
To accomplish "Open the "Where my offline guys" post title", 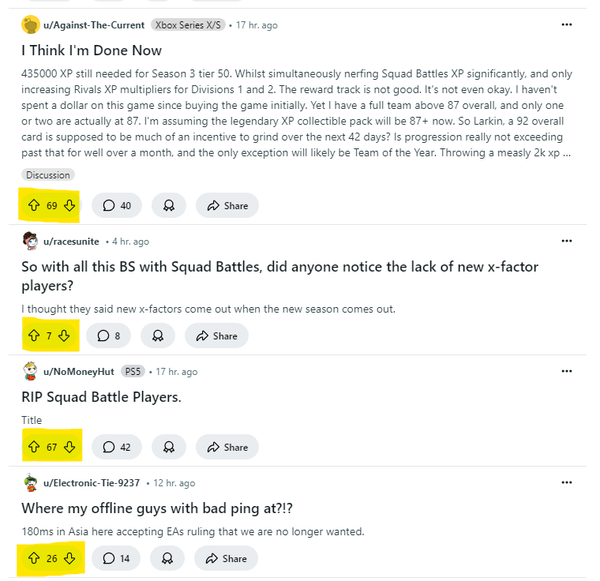I will pyautogui.click(x=157, y=508).
